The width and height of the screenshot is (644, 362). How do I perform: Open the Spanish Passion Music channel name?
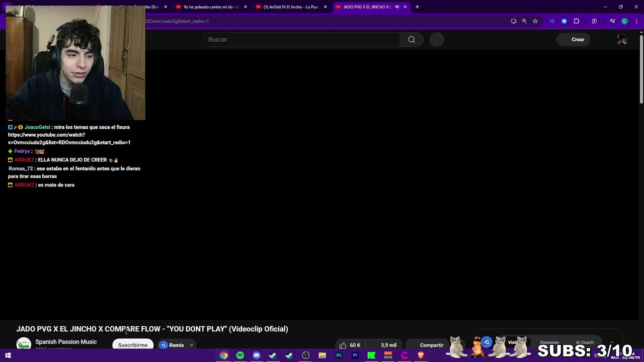(x=66, y=342)
